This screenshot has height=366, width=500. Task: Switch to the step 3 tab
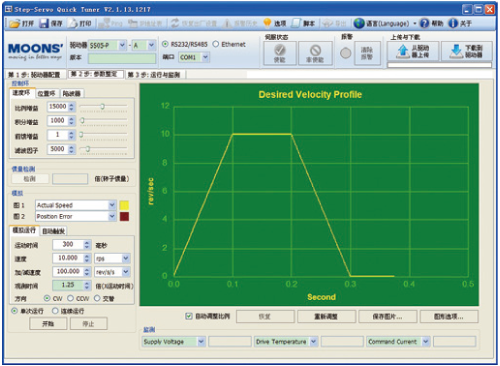(155, 75)
